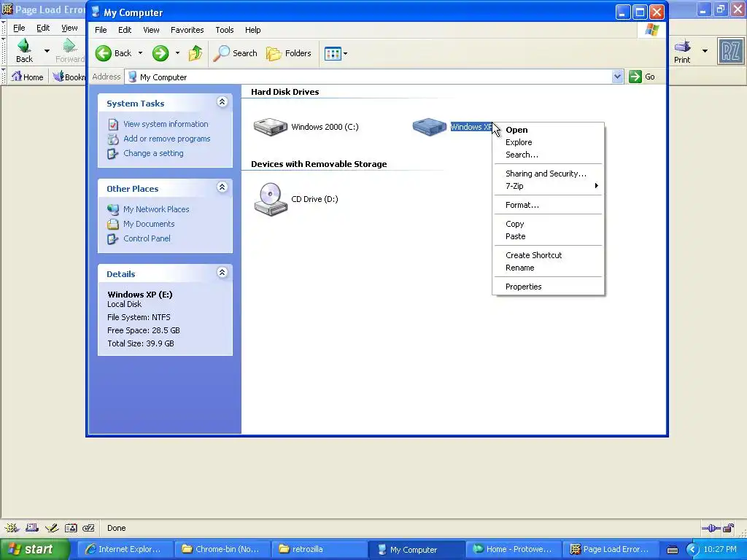Click the RZ throbber logo in browser
747x560 pixels.
(x=730, y=52)
